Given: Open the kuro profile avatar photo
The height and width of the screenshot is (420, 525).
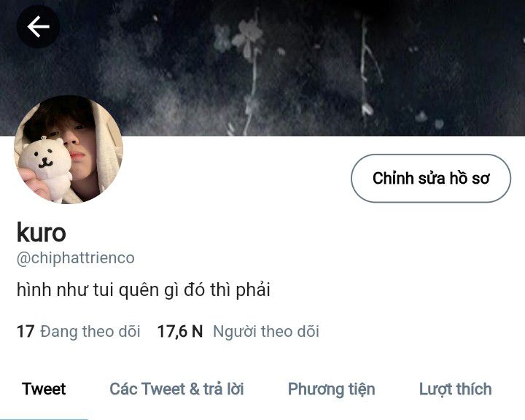Looking at the screenshot, I should pos(69,149).
